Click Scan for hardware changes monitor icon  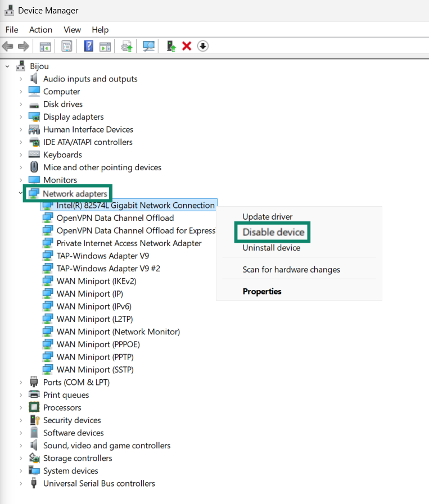[x=148, y=46]
